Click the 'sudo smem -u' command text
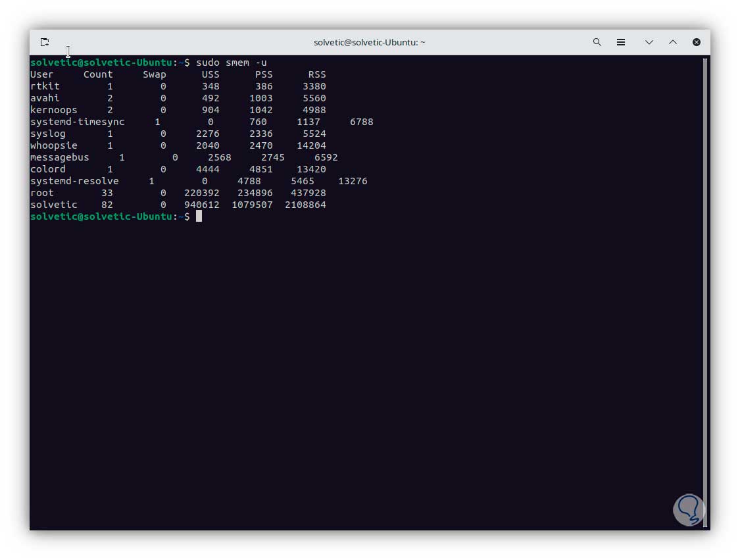This screenshot has height=560, width=740. coord(232,63)
